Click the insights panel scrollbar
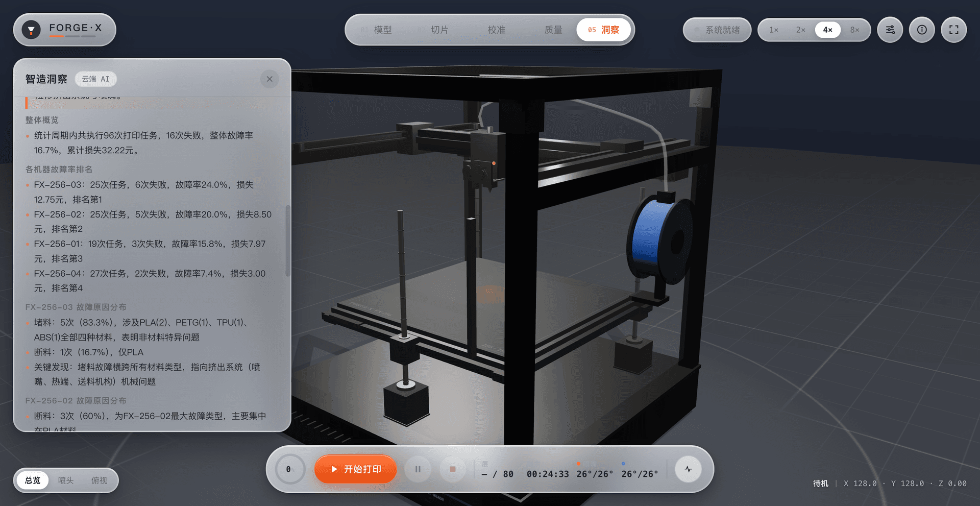The image size is (980, 506). coord(288,240)
